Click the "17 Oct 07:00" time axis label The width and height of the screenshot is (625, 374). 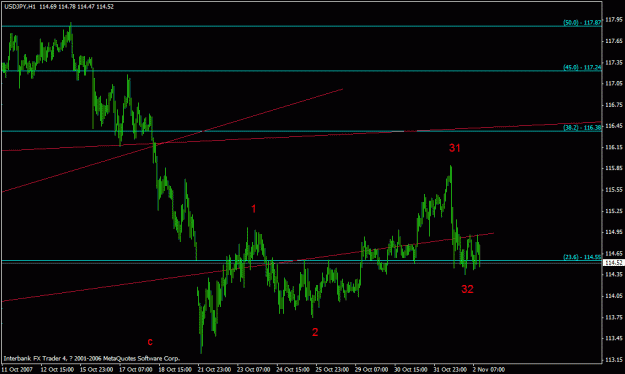(x=136, y=370)
